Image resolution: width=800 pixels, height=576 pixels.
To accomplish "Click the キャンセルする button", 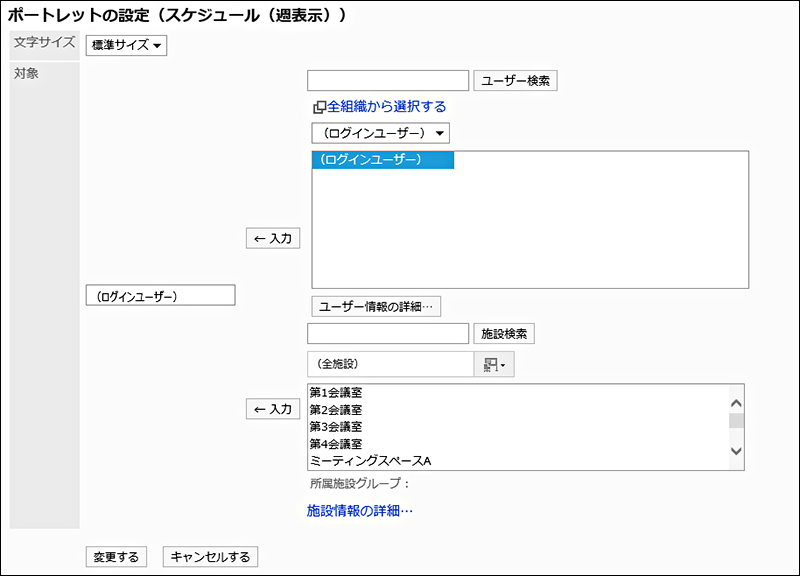I will tap(210, 557).
